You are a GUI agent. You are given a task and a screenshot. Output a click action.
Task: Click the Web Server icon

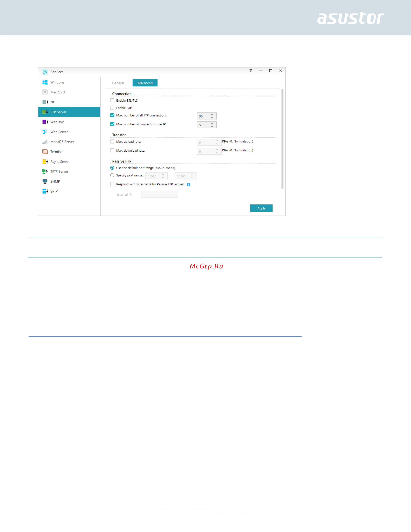pos(45,132)
